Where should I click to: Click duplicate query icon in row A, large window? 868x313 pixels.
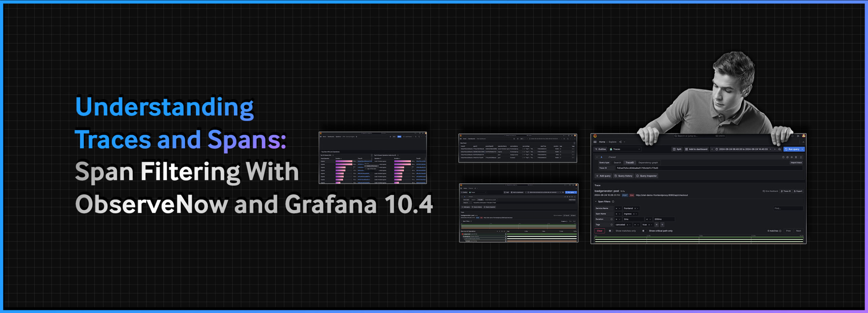click(787, 157)
